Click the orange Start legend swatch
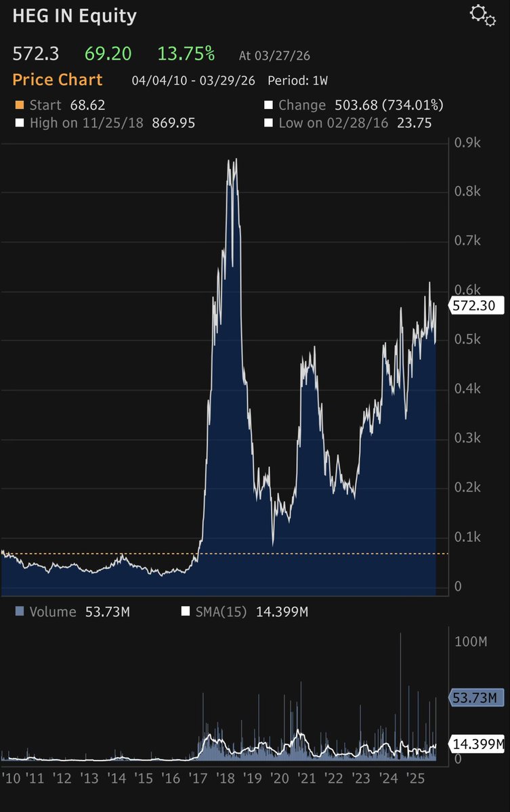Screen dimensions: 510x812 click(19, 106)
